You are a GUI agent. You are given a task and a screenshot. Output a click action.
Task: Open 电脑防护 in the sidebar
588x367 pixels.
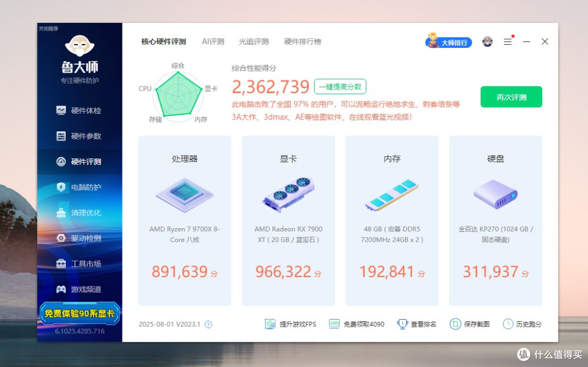click(79, 187)
